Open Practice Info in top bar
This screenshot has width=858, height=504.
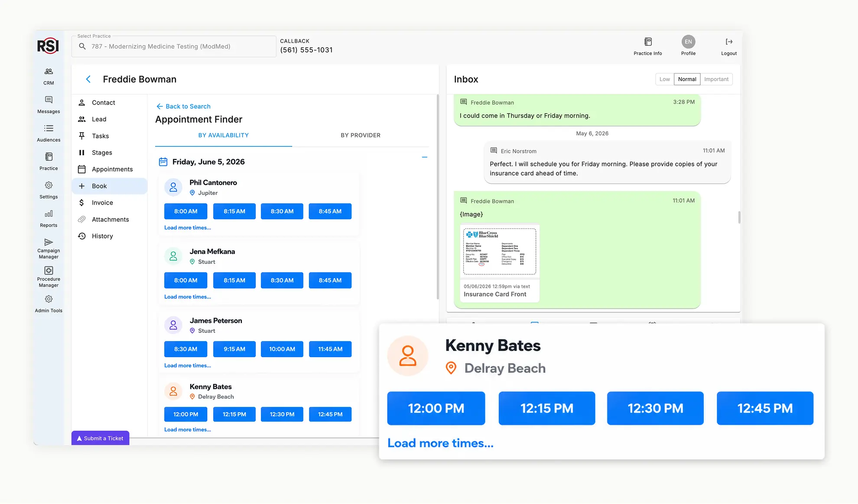pyautogui.click(x=648, y=46)
